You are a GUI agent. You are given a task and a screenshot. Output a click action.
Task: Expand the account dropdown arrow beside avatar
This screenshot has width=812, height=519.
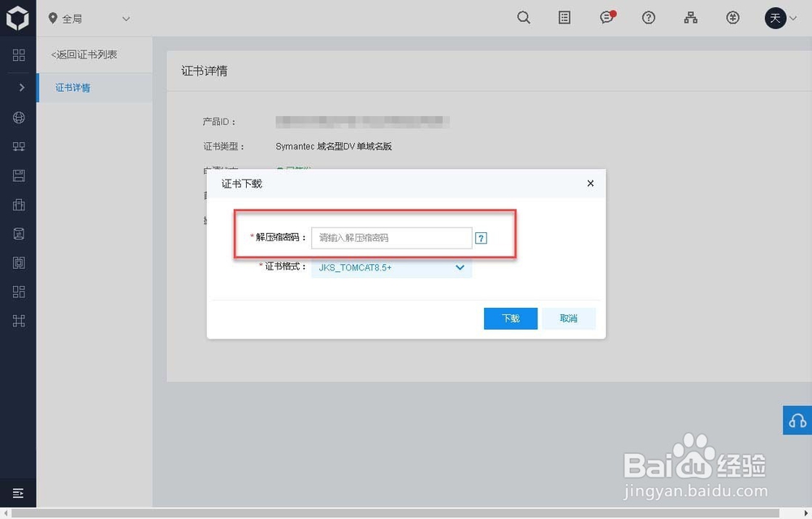[793, 18]
